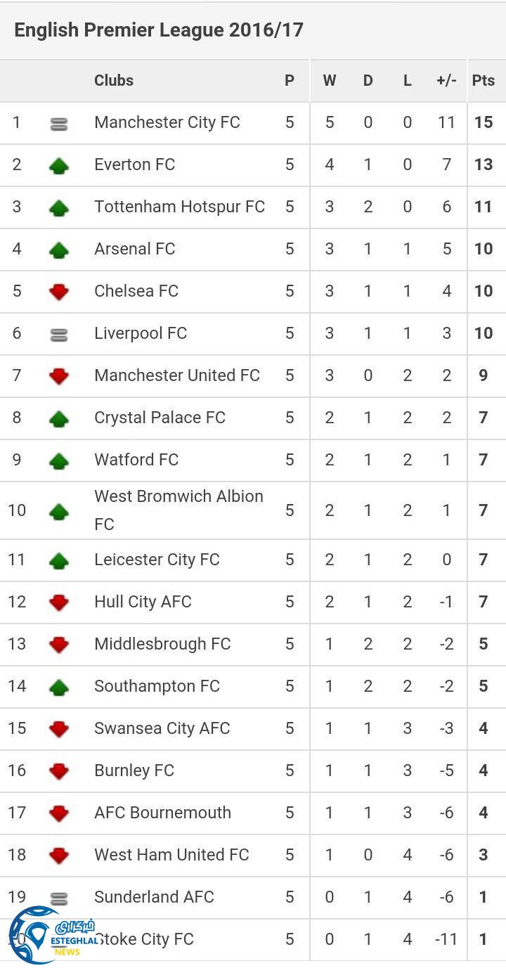Image resolution: width=506 pixels, height=980 pixels.
Task: Click the +/- goal difference column header
Action: coord(446,80)
